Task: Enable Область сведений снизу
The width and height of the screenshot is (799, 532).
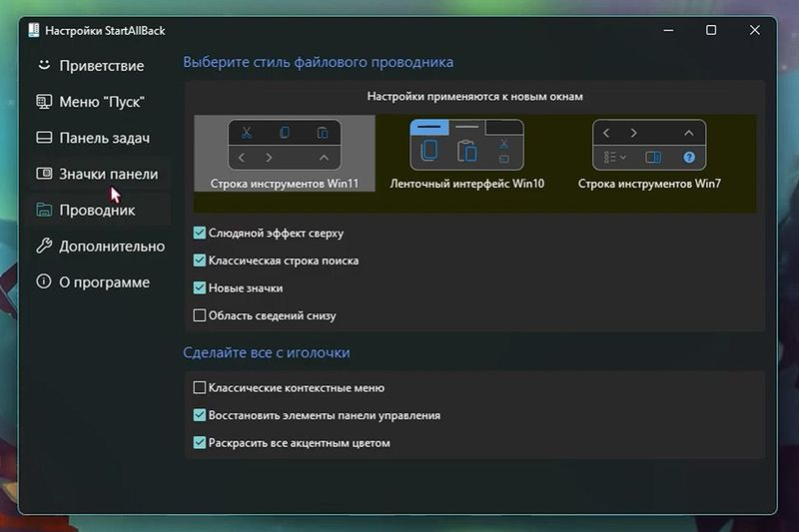Action: [199, 315]
